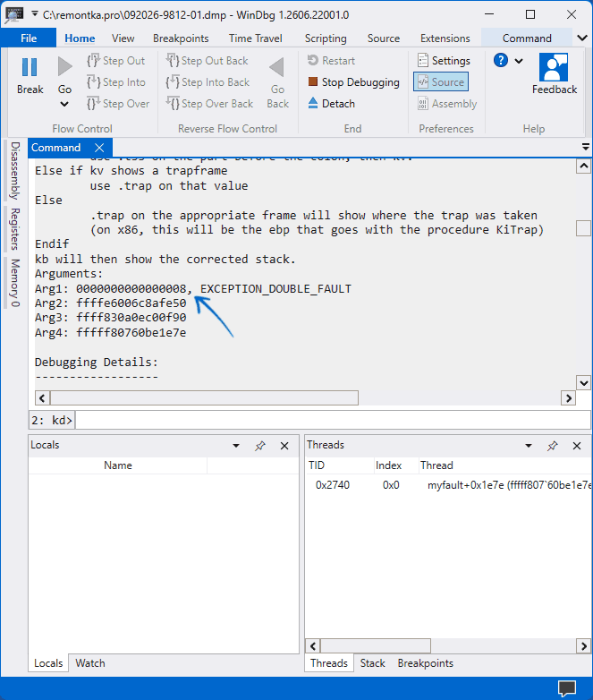This screenshot has height=700, width=593.
Task: Click Detach
Action: point(331,104)
